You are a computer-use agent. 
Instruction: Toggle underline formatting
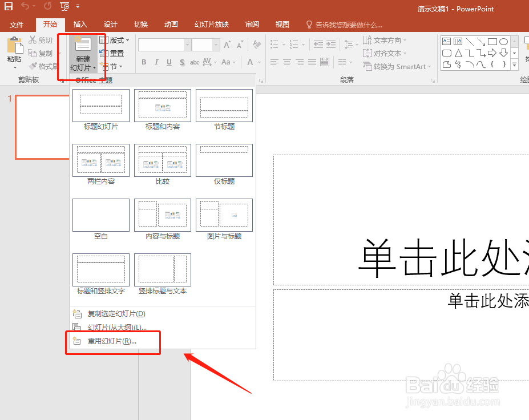[168, 61]
